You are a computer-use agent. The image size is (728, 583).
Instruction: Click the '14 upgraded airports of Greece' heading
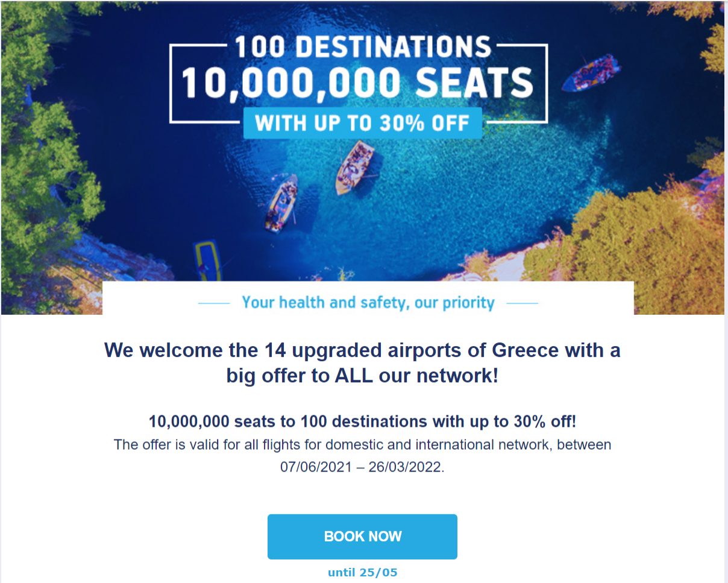pos(362,350)
